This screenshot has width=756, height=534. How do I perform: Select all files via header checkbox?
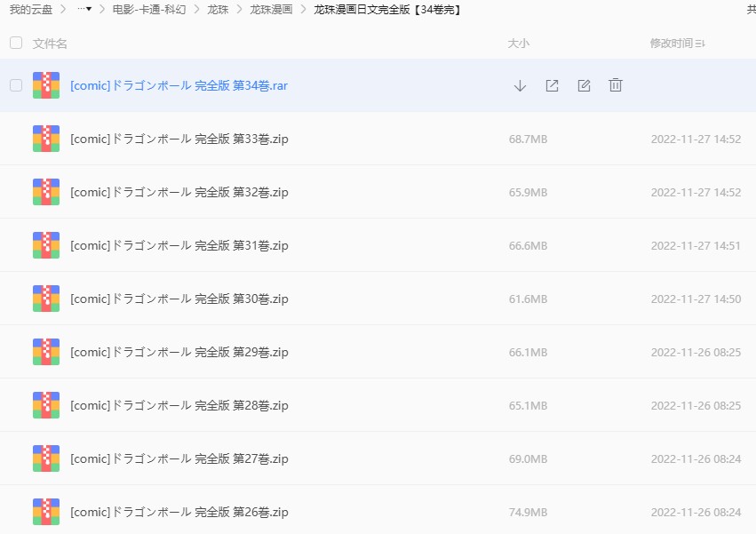pos(15,42)
